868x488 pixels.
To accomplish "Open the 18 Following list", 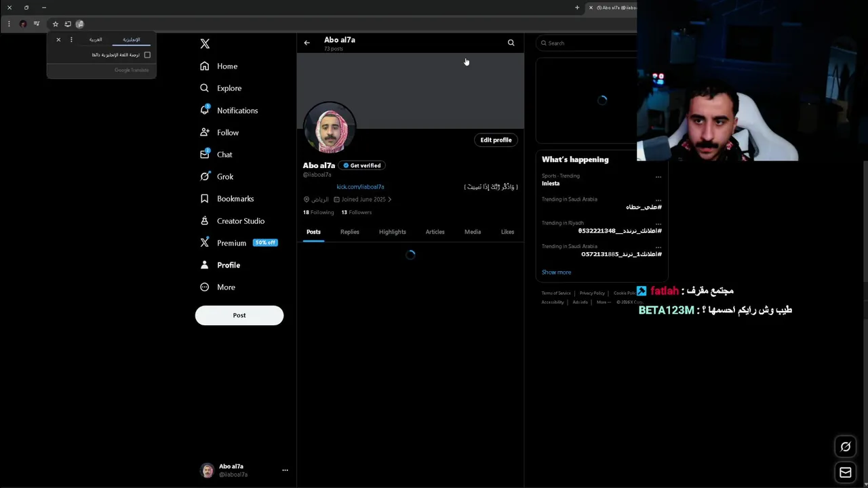I will click(x=319, y=213).
